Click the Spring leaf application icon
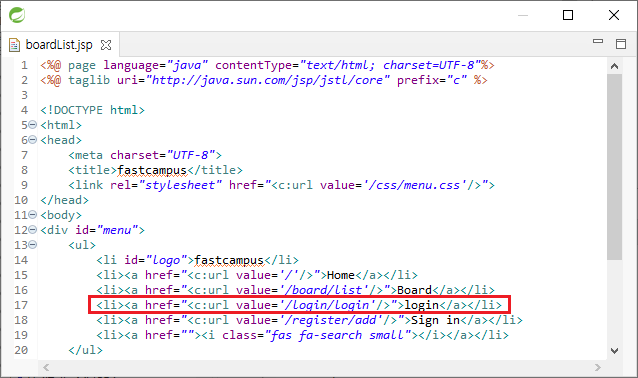 (x=17, y=15)
